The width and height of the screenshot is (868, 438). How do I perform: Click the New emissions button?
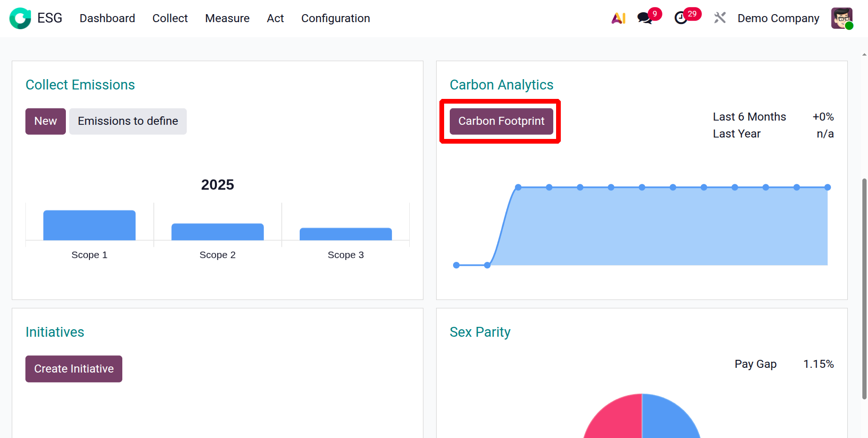tap(46, 122)
